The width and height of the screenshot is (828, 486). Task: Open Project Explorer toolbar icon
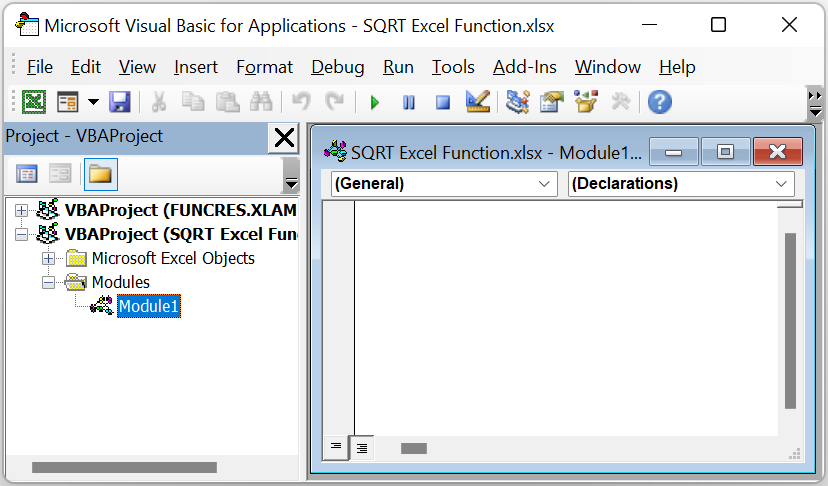pos(518,102)
